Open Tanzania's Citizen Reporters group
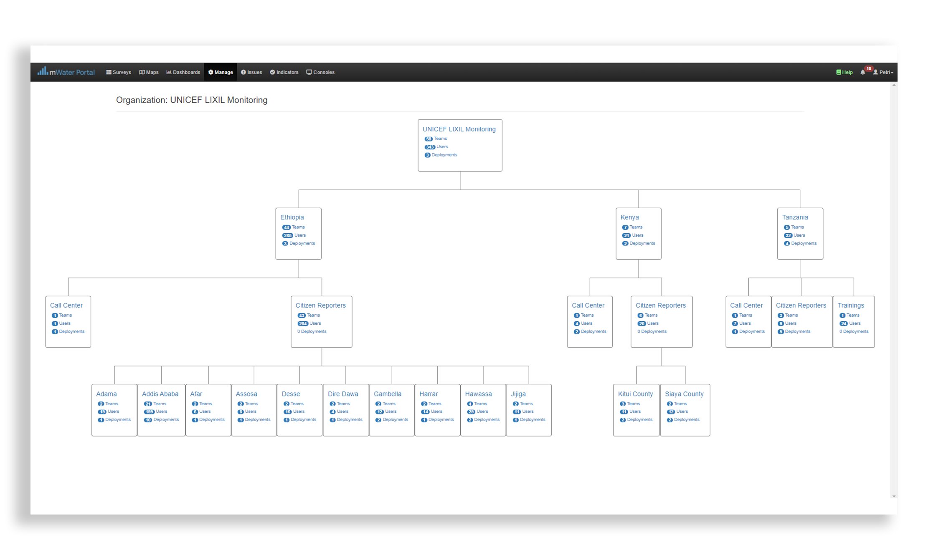The height and width of the screenshot is (560, 928). [x=801, y=305]
